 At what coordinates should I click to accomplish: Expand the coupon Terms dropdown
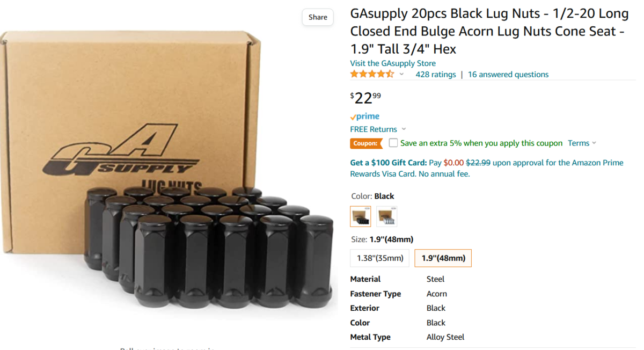(x=582, y=143)
